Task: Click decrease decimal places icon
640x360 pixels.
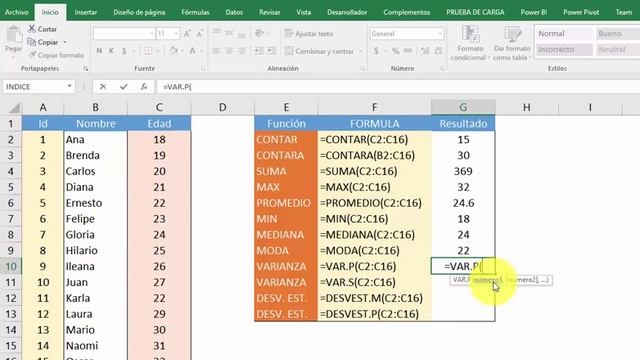Action: [438, 51]
